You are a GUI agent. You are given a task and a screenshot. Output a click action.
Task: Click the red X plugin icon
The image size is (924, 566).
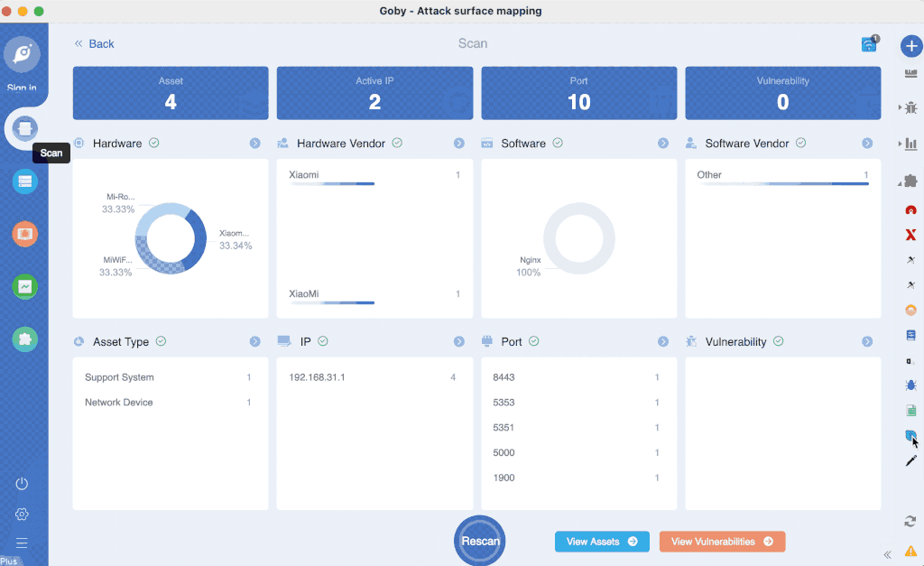point(910,235)
